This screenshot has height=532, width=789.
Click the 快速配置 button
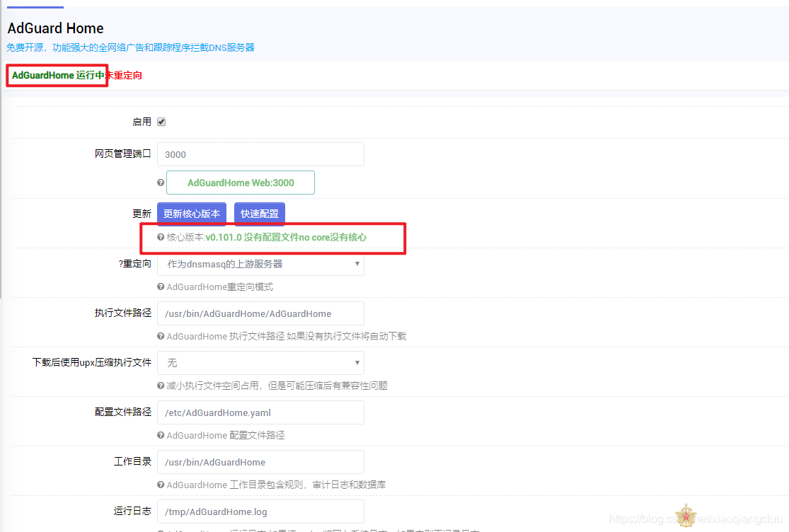[x=260, y=214]
